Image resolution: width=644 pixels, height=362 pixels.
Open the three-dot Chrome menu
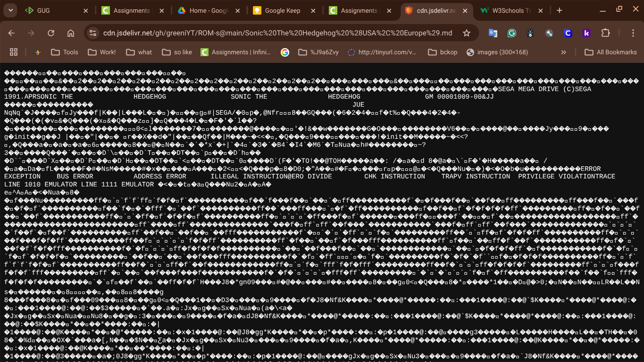[x=634, y=33]
